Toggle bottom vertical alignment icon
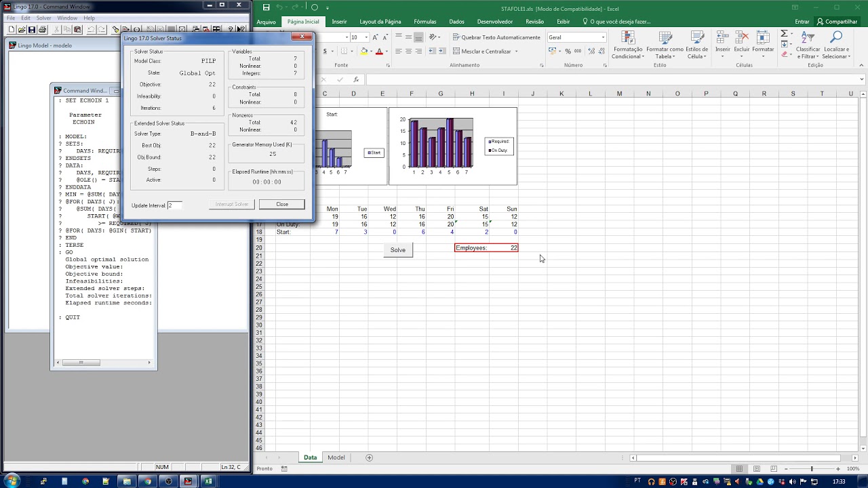Image resolution: width=868 pixels, height=488 pixels. [x=418, y=37]
